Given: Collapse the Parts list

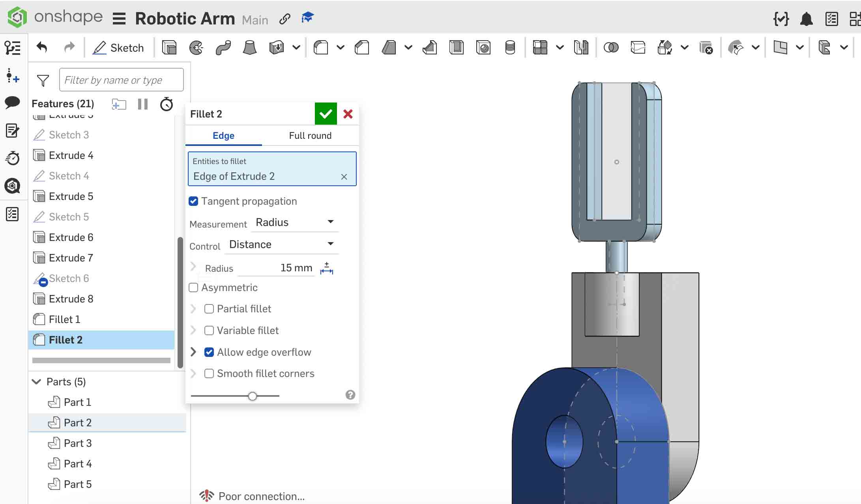Looking at the screenshot, I should (x=36, y=381).
